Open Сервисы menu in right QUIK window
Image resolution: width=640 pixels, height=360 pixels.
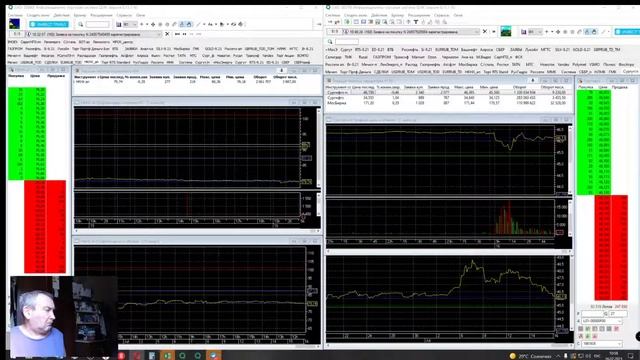pyautogui.click(x=441, y=15)
